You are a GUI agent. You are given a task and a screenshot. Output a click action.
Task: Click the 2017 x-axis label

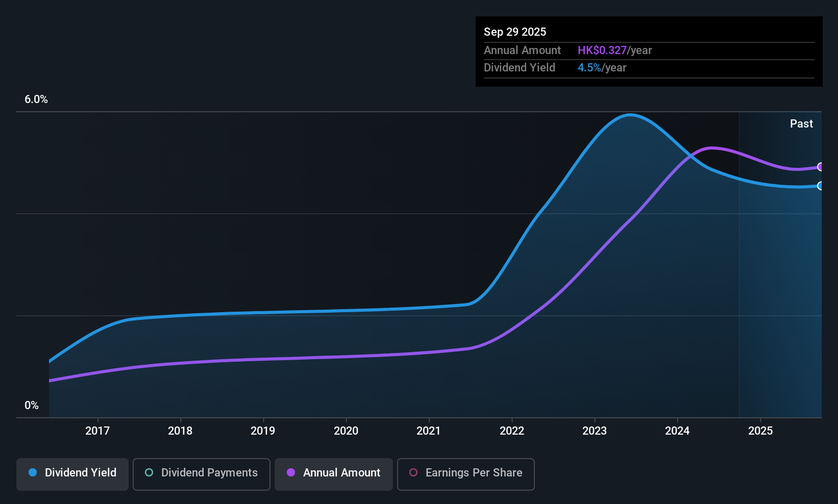click(x=97, y=431)
